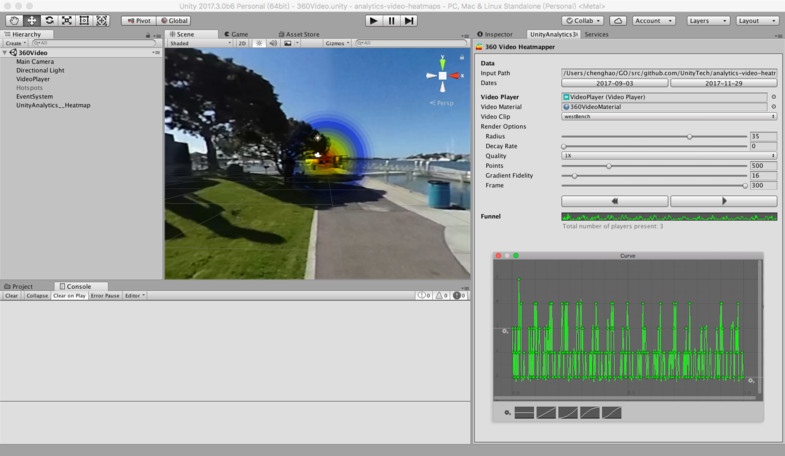Toggle console error message filter

point(460,296)
